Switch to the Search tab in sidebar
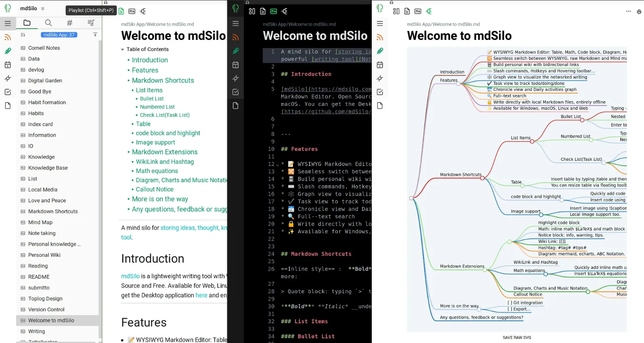This screenshot has height=343, width=644. (48, 23)
